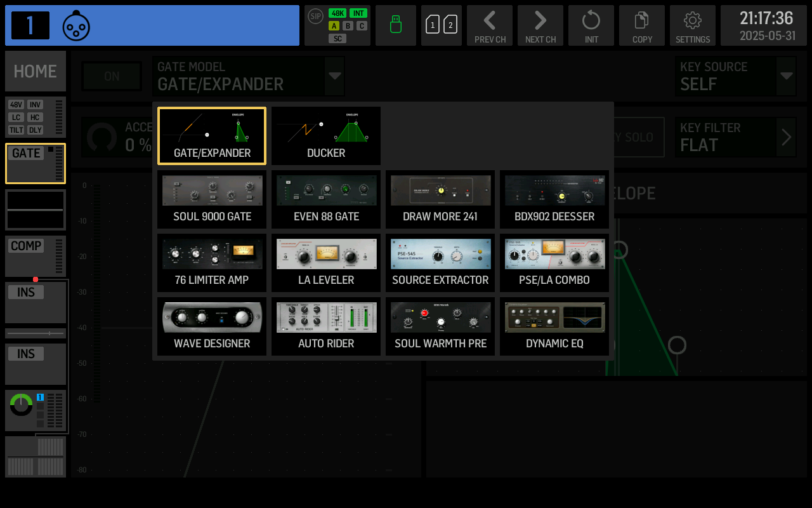The width and height of the screenshot is (812, 508).
Task: Toggle the SIP solo-in-place indicator
Action: [x=315, y=17]
